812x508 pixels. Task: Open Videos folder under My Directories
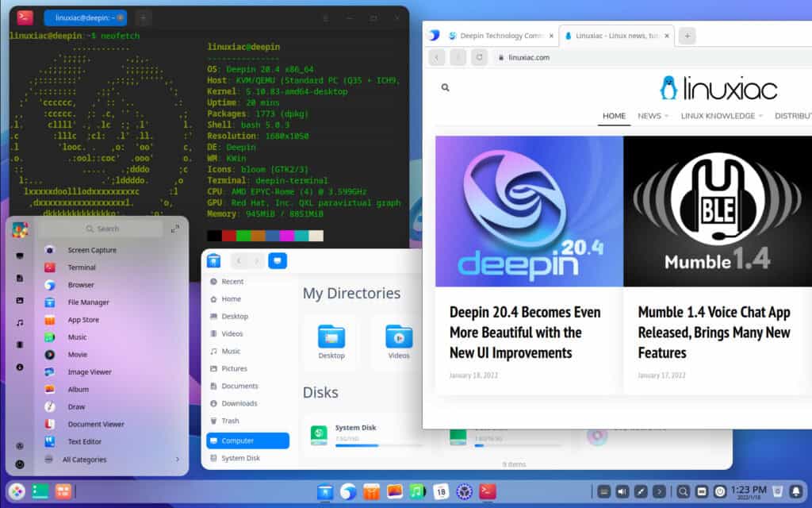399,341
